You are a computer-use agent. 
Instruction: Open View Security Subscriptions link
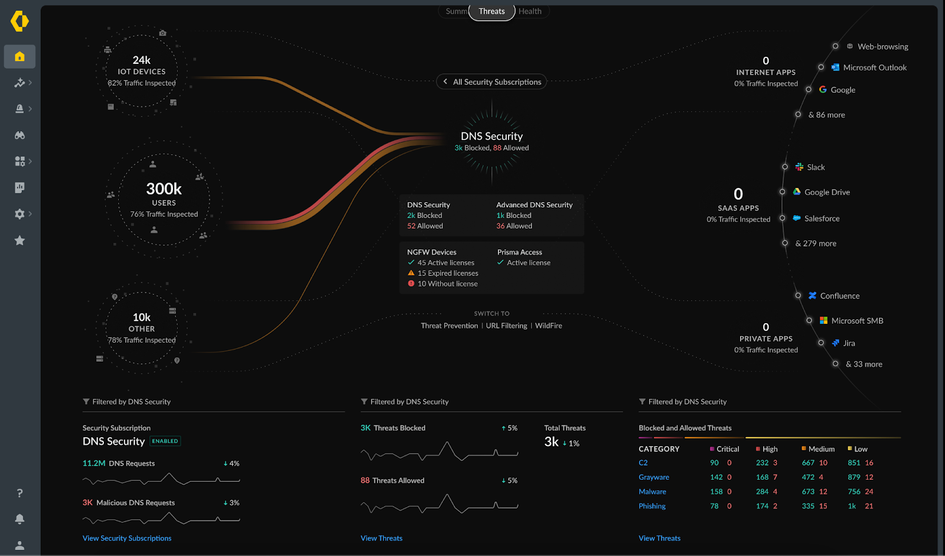(127, 538)
